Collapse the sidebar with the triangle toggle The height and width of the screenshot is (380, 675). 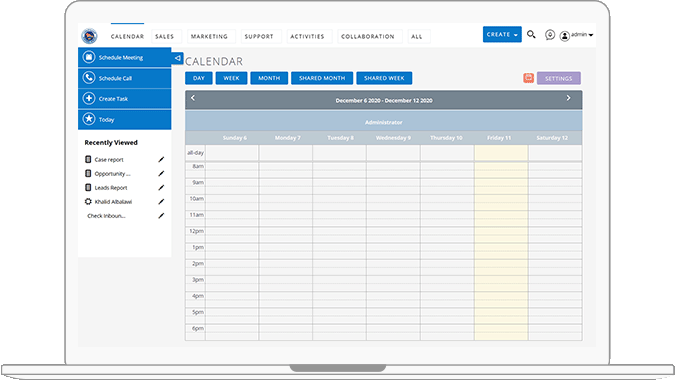(177, 58)
